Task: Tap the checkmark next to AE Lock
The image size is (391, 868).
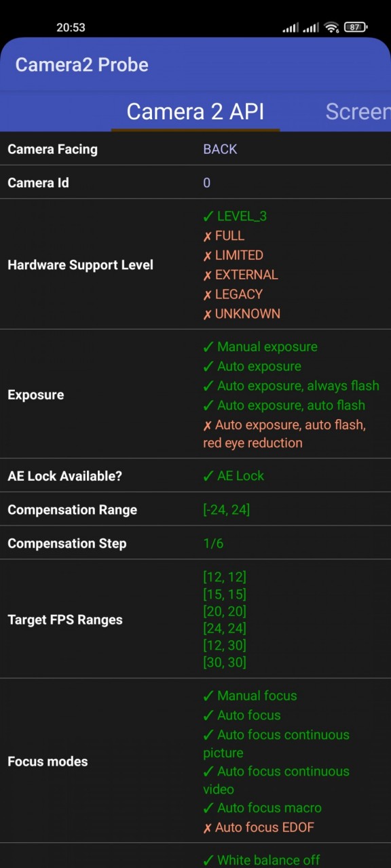Action: (x=208, y=475)
